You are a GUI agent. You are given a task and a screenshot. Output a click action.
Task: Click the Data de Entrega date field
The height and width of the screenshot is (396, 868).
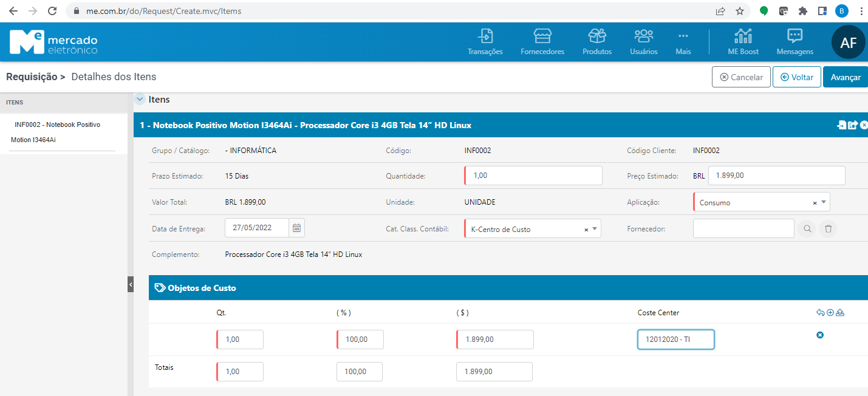pos(257,228)
